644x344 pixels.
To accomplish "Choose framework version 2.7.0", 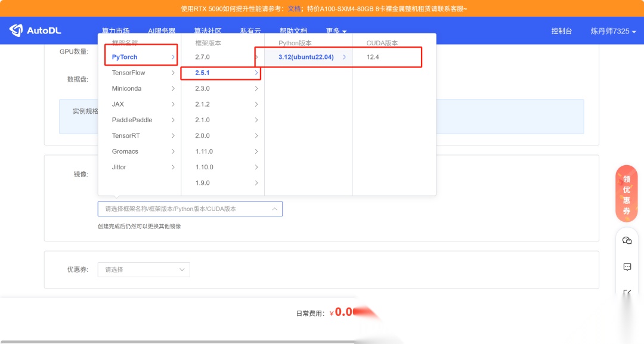I will click(x=222, y=57).
